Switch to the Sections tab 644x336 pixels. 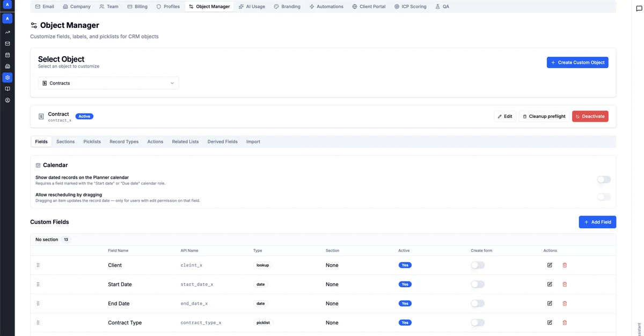coord(65,141)
